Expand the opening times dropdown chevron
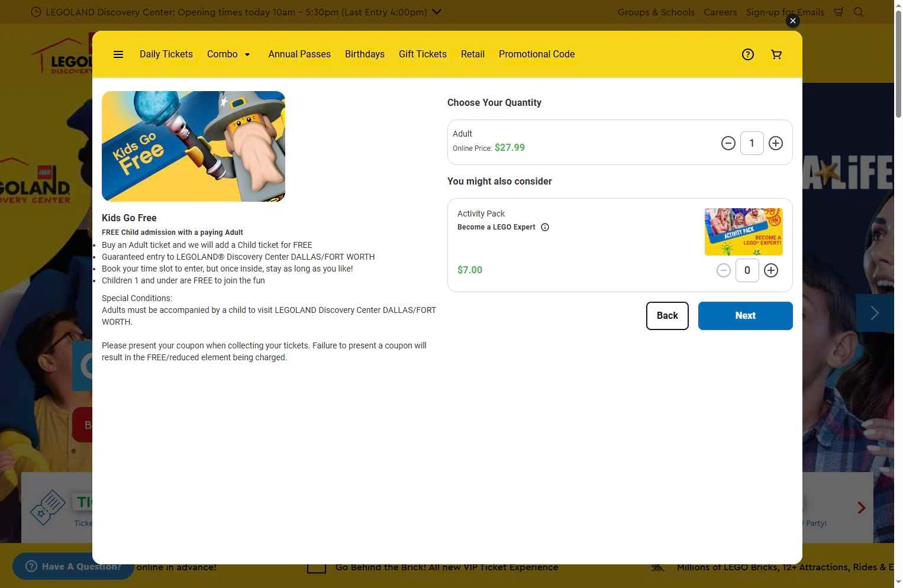Screen dimensions: 903x588 [x=437, y=12]
